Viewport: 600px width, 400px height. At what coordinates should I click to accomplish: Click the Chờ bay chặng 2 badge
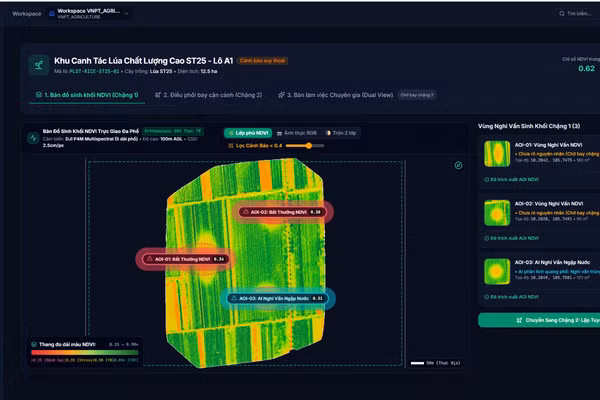[417, 95]
